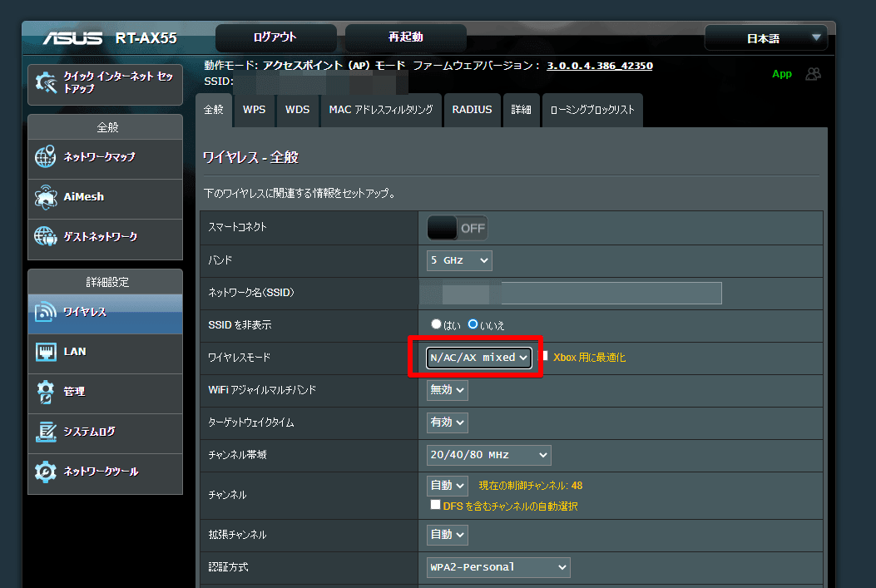The height and width of the screenshot is (588, 876).
Task: Open the LAN settings icon
Action: (46, 352)
